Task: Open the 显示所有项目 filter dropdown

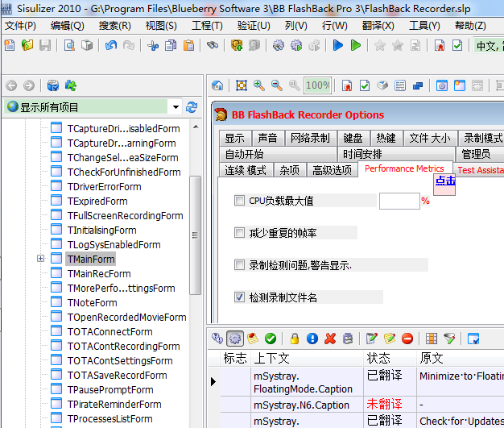Action: point(176,107)
